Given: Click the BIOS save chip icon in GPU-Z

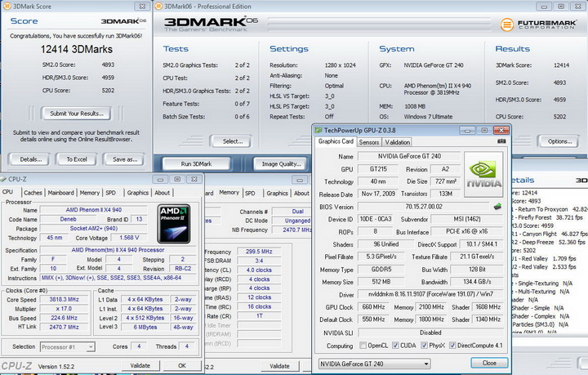Looking at the screenshot, I should (x=497, y=206).
